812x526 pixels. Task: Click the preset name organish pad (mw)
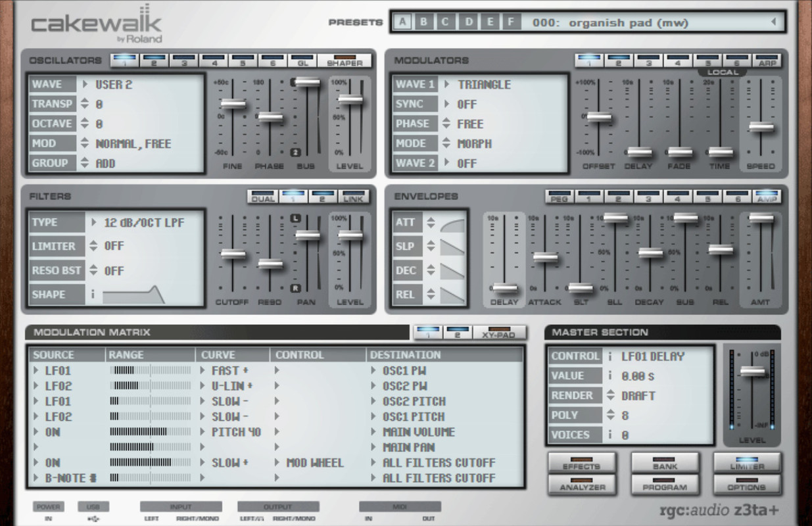click(629, 22)
